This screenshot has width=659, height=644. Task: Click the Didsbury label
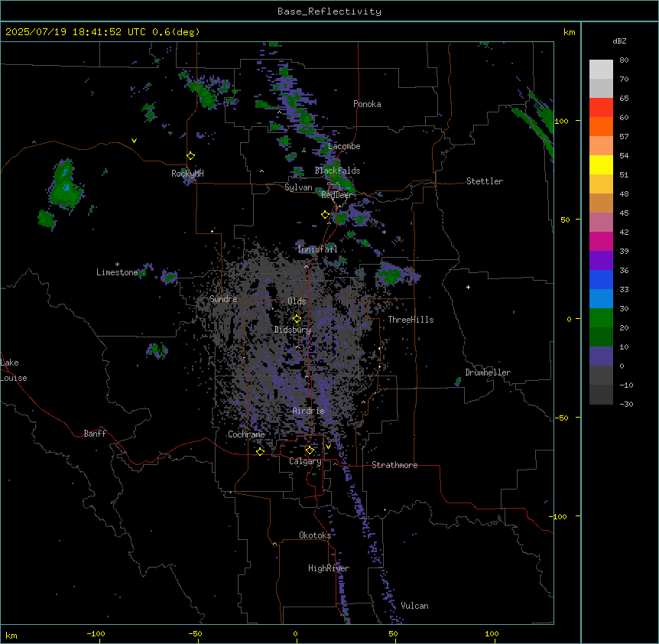(x=292, y=330)
